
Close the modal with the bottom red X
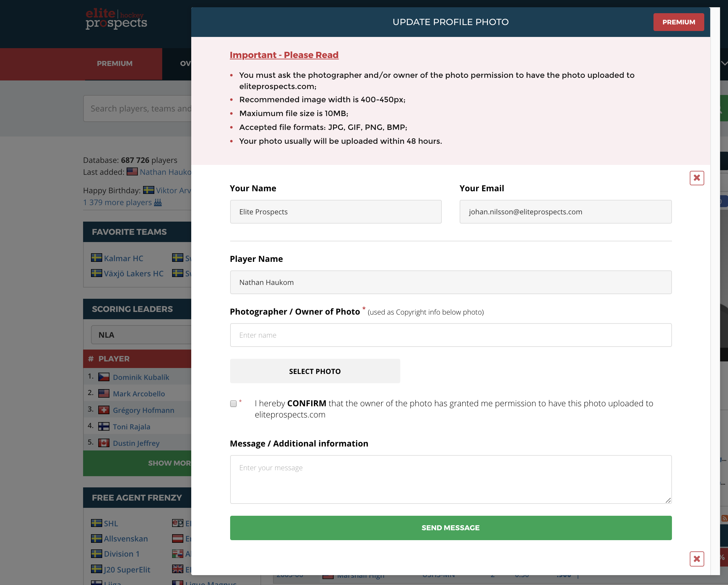coord(697,559)
